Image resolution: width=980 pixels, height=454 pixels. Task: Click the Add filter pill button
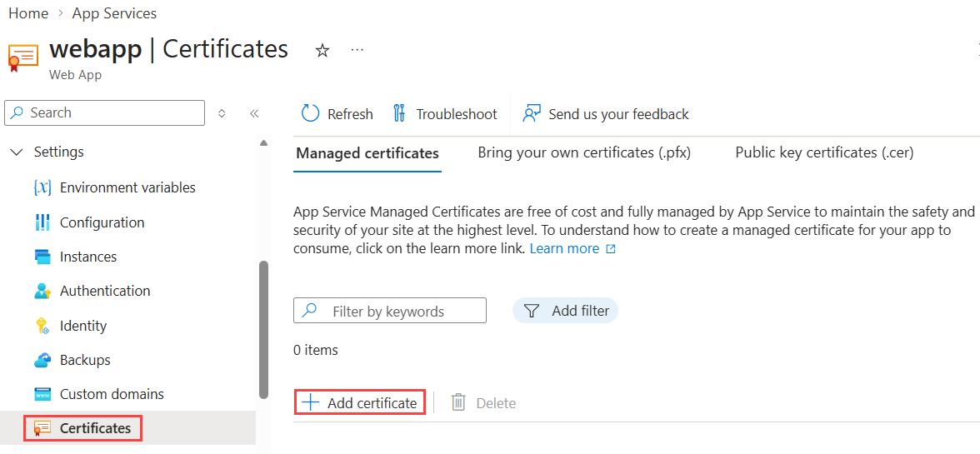[x=565, y=311]
